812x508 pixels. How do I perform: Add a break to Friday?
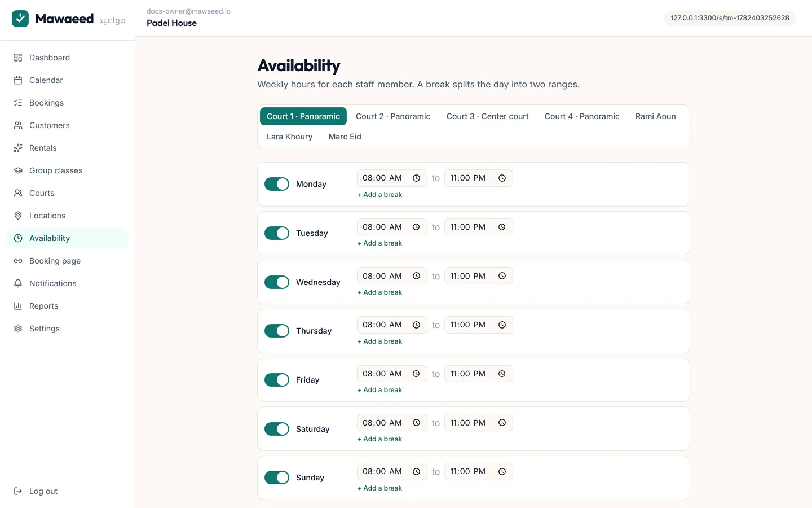point(379,390)
